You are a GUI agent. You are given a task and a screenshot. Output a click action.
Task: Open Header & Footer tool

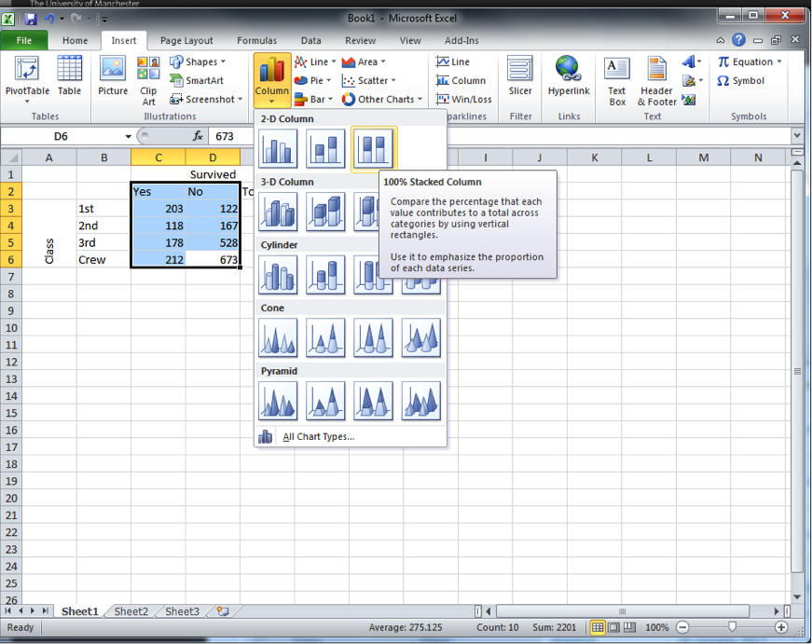click(657, 82)
